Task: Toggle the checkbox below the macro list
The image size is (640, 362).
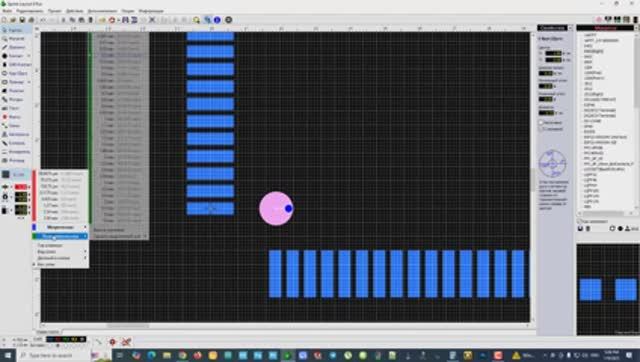Action: tap(580, 222)
